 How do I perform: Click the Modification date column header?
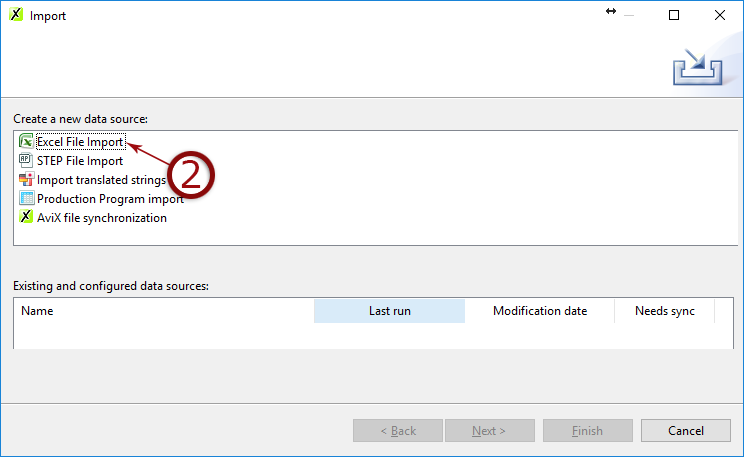point(539,311)
